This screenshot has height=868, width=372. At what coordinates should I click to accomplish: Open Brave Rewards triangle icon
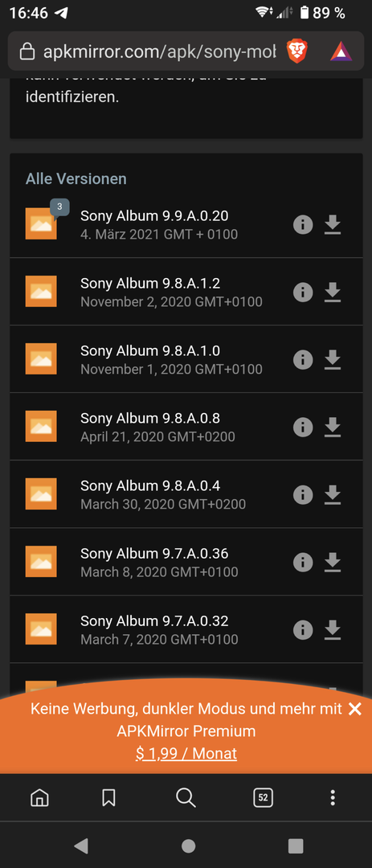pyautogui.click(x=341, y=51)
